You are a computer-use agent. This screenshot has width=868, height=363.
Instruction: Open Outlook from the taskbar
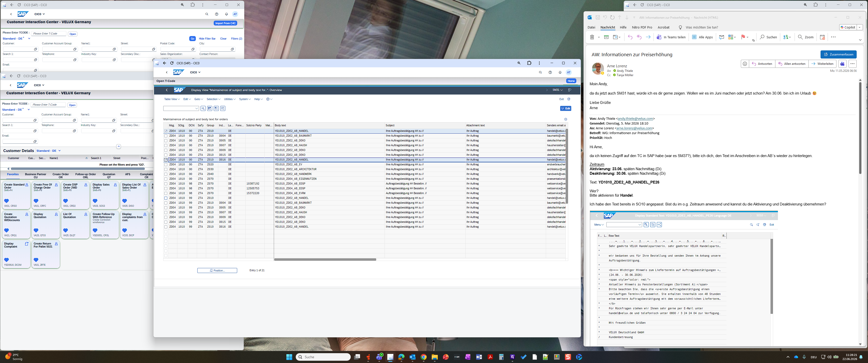(x=413, y=357)
